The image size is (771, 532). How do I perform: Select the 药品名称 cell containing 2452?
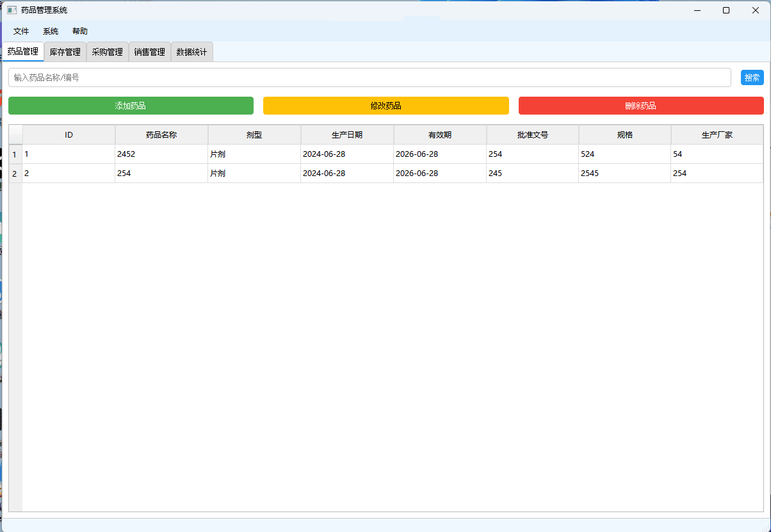click(161, 154)
